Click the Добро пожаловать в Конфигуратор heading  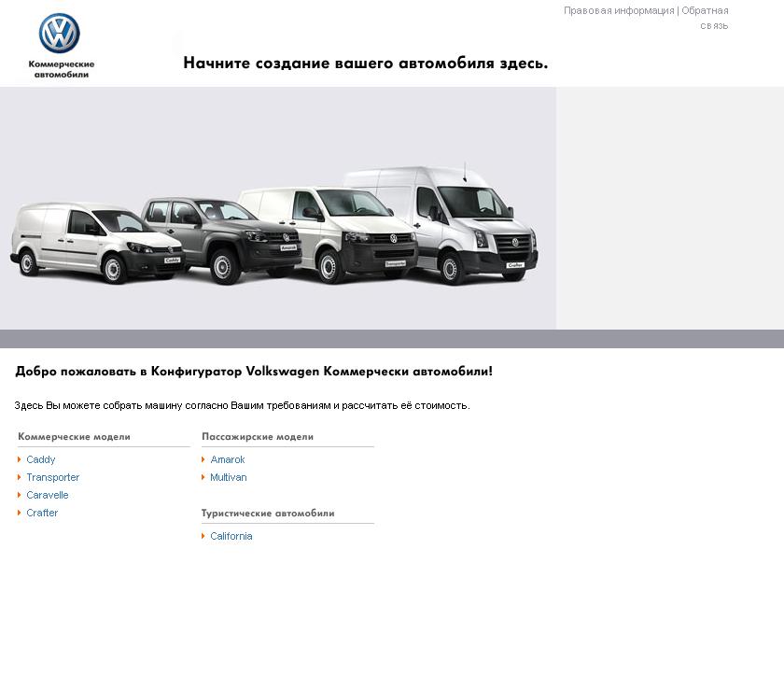[x=254, y=372]
